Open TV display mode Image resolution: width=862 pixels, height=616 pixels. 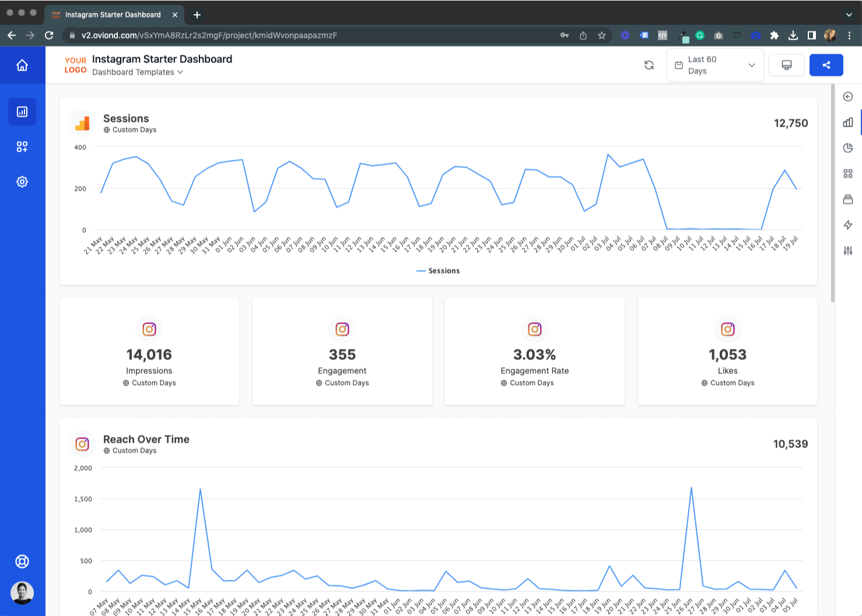point(786,65)
